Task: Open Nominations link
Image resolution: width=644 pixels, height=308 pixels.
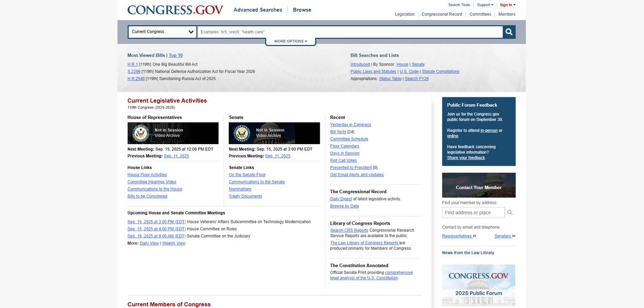Action: click(240, 189)
